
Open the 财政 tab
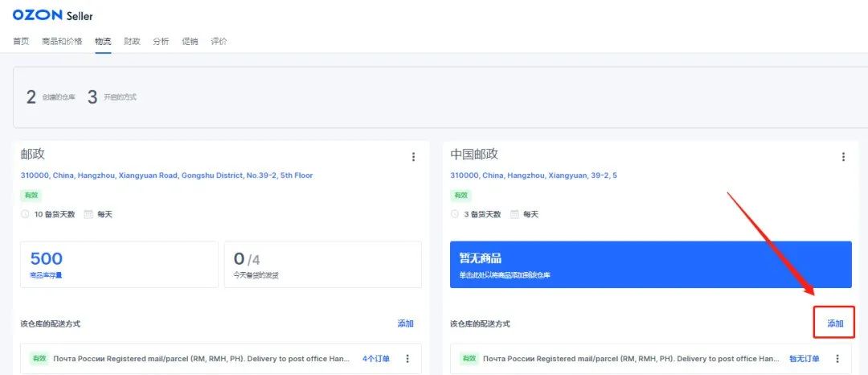click(132, 42)
